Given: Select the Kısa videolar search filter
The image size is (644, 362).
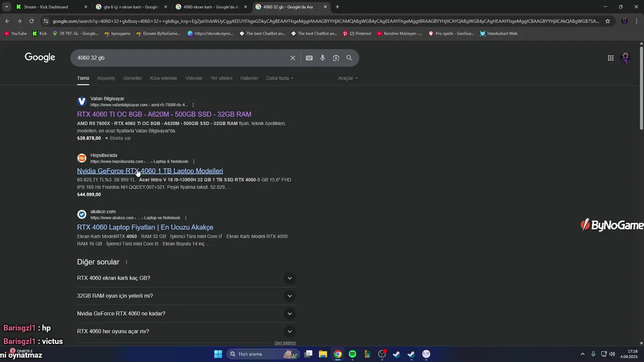Looking at the screenshot, I should pos(164,78).
